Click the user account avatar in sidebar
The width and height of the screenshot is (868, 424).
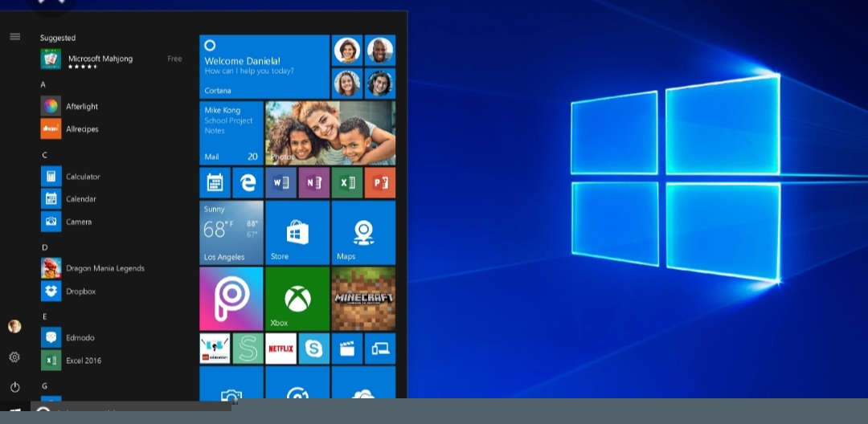coord(14,326)
